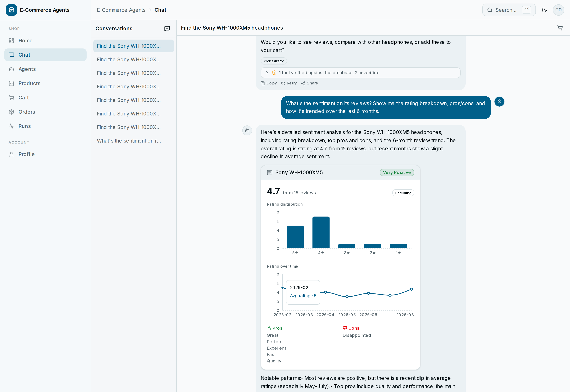Click the bot avatar icon beside response

[x=247, y=130]
